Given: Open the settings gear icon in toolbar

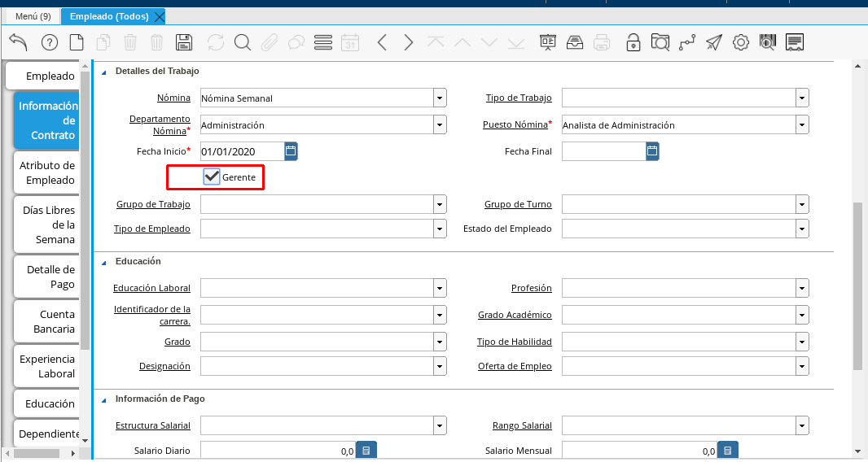Looking at the screenshot, I should click(x=740, y=43).
